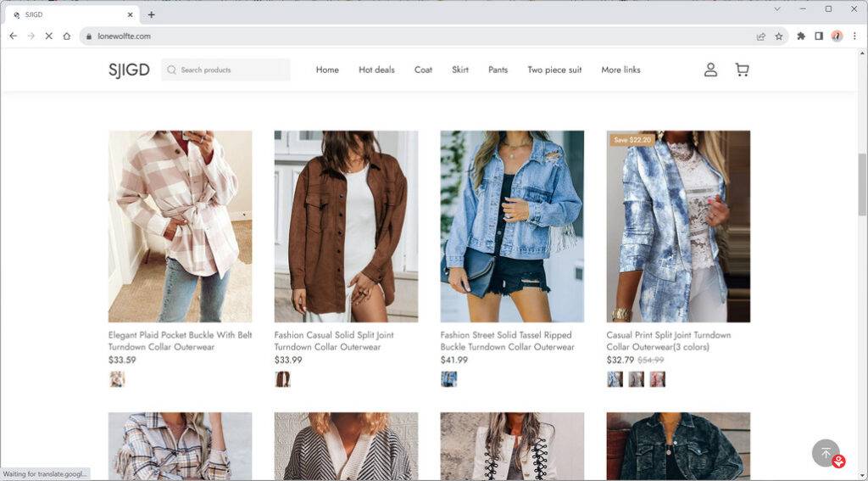Open a new browser tab
868x481 pixels.
[151, 15]
